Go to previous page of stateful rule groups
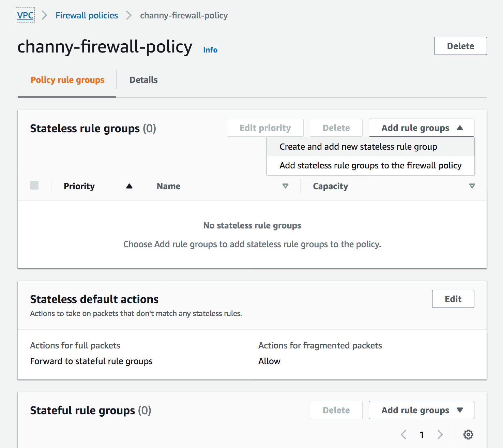This screenshot has width=503, height=448. coord(404,434)
